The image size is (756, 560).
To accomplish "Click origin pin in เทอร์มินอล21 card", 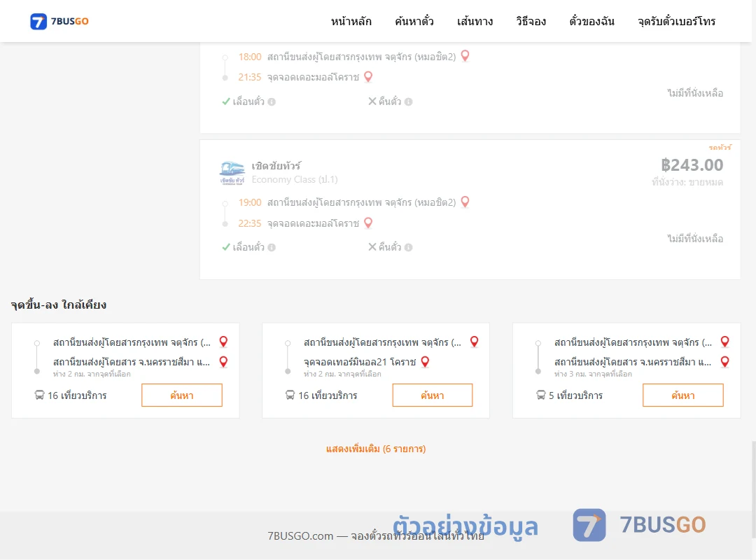I will click(474, 342).
